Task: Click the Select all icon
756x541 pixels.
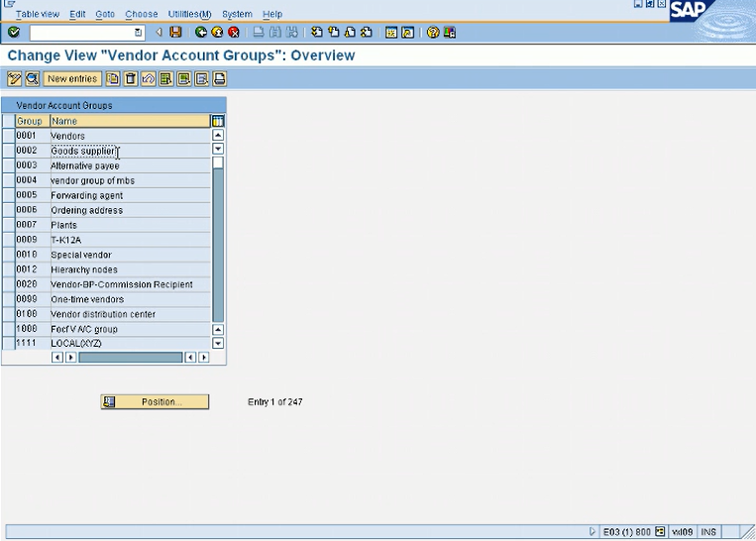Action: (166, 78)
